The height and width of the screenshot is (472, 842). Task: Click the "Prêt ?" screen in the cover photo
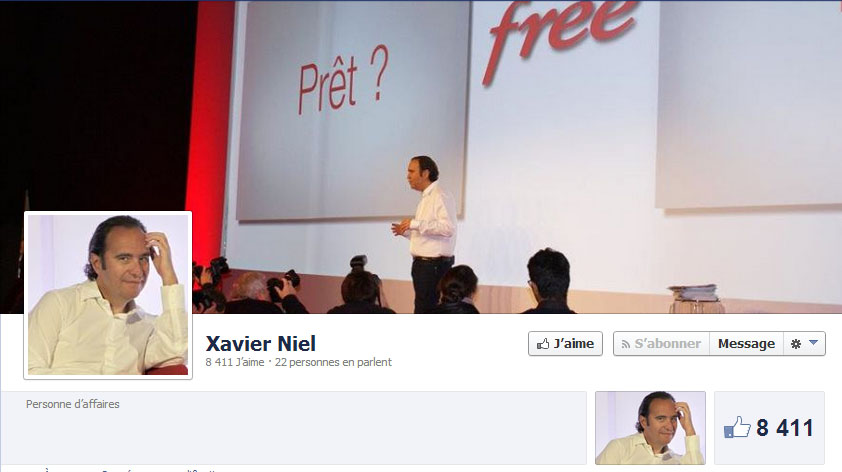pyautogui.click(x=343, y=79)
